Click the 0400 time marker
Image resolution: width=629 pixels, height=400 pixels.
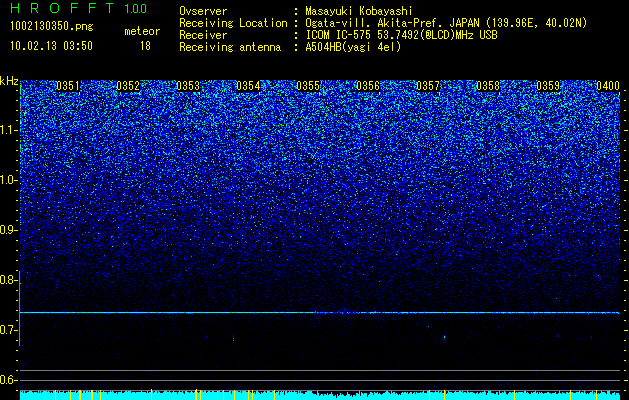tap(608, 86)
